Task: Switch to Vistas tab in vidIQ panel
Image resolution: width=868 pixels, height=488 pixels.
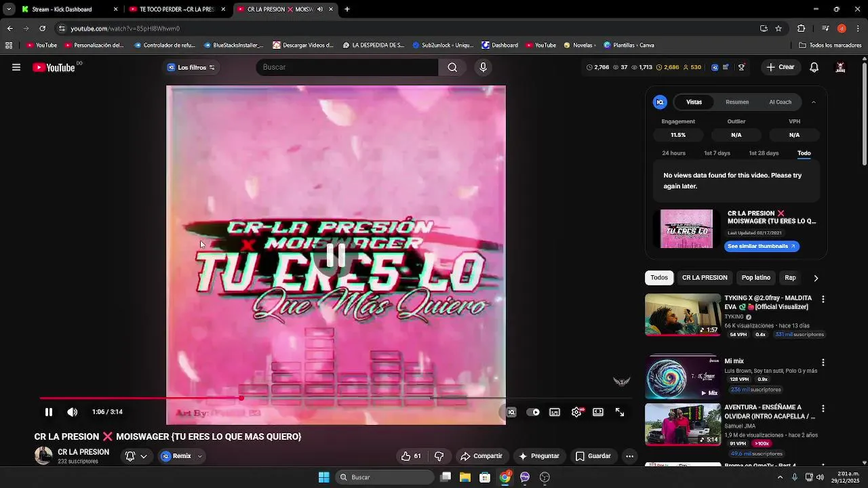Action: click(694, 102)
